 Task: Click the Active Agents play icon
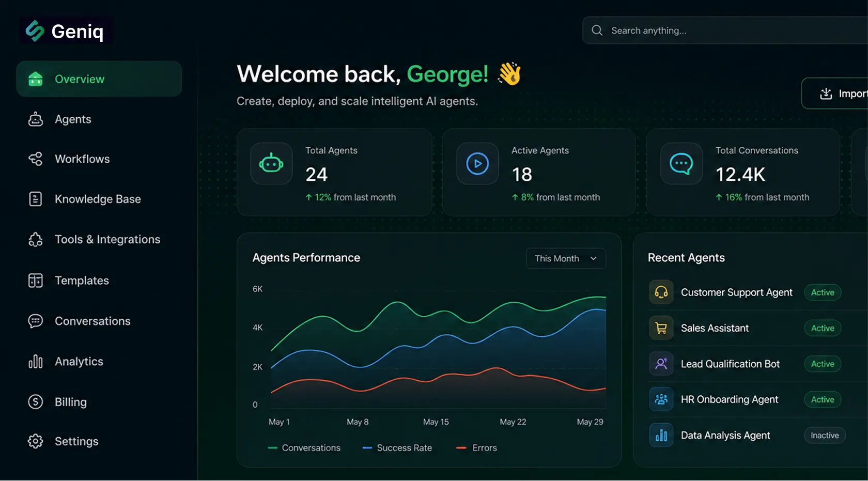tap(477, 164)
